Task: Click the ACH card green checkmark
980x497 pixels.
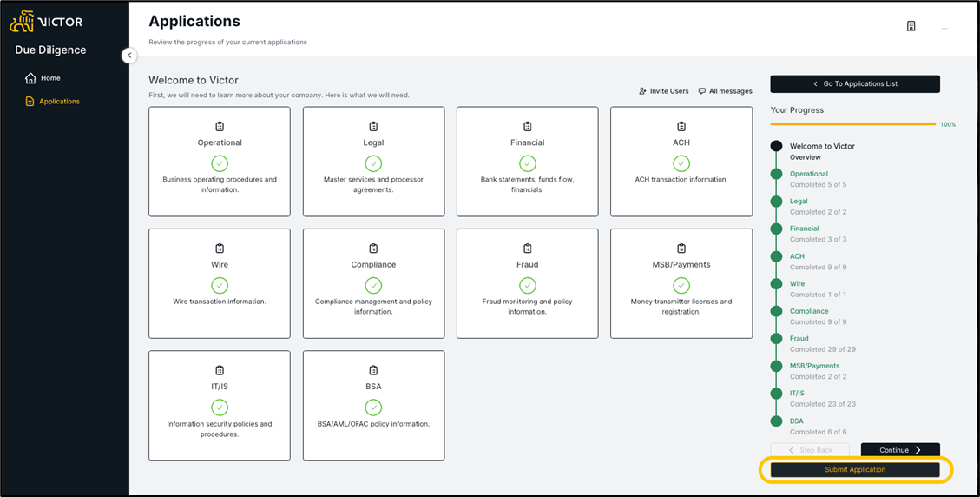Action: [x=681, y=163]
